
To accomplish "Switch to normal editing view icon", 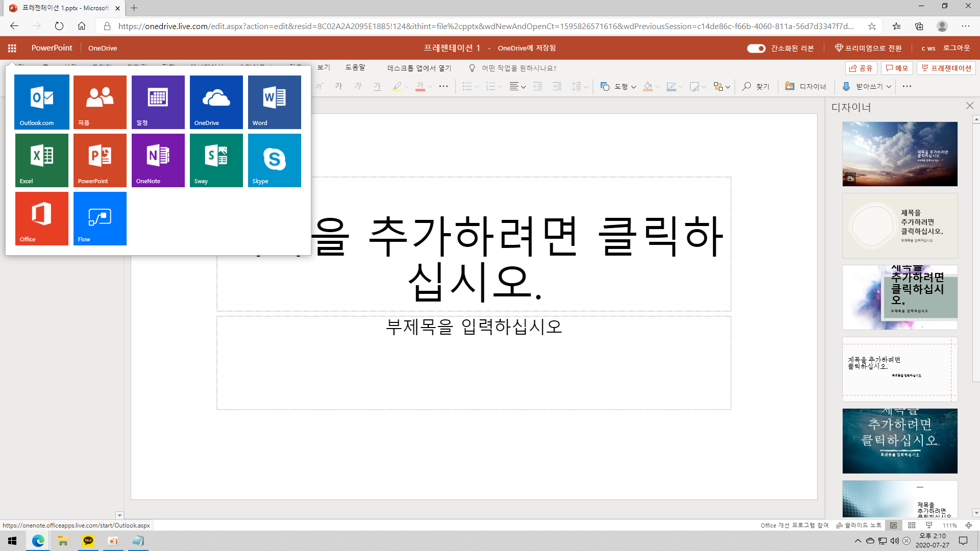I will (893, 525).
